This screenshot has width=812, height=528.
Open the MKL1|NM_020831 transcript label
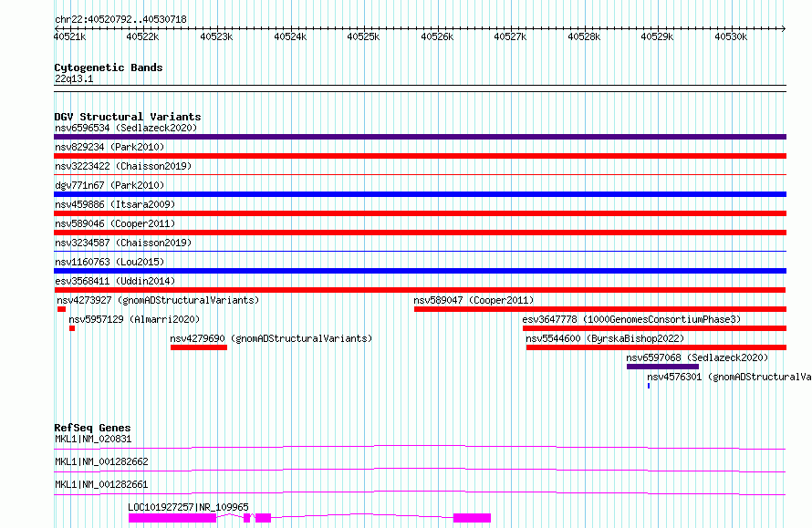click(x=93, y=439)
